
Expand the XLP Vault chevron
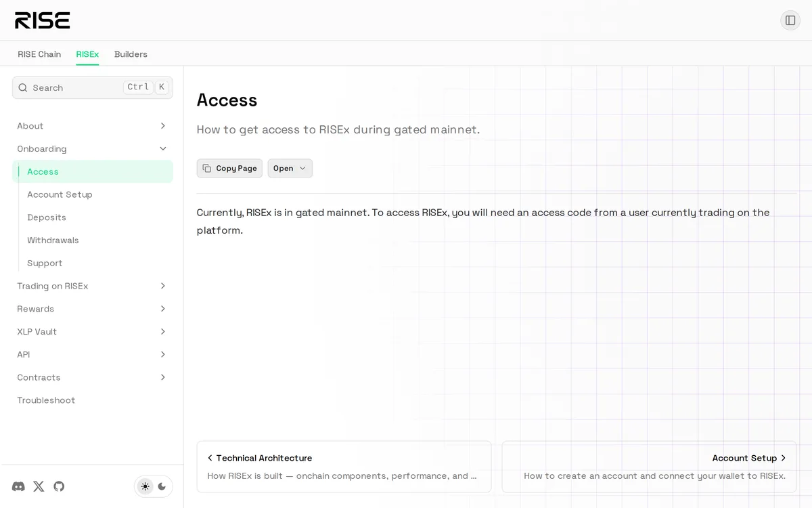[x=163, y=332]
